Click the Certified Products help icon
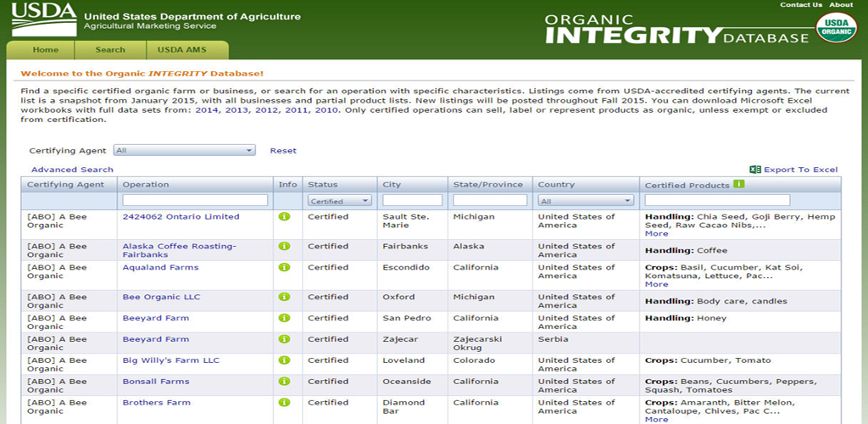Viewport: 868px width, 424px height. click(738, 184)
